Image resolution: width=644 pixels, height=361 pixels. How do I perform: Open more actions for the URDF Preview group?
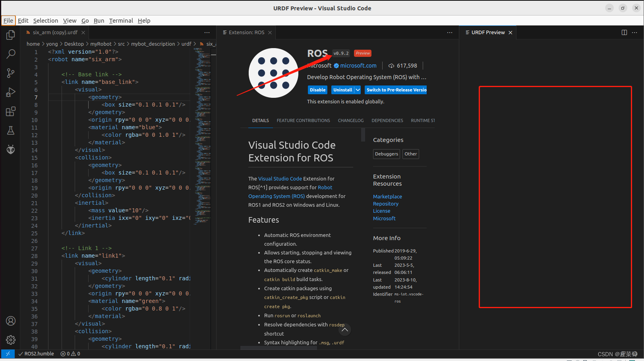tap(634, 33)
